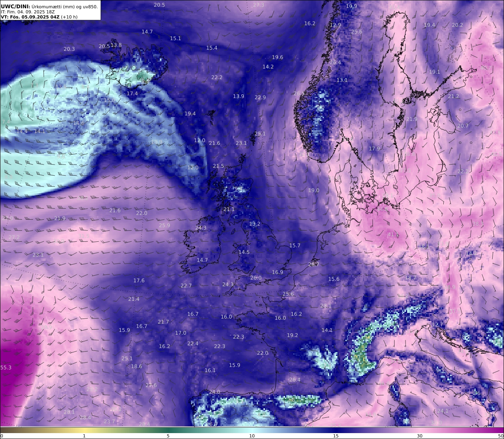Click the map value '27.2'
The height and width of the screenshot is (439, 504).
click(x=14, y=237)
